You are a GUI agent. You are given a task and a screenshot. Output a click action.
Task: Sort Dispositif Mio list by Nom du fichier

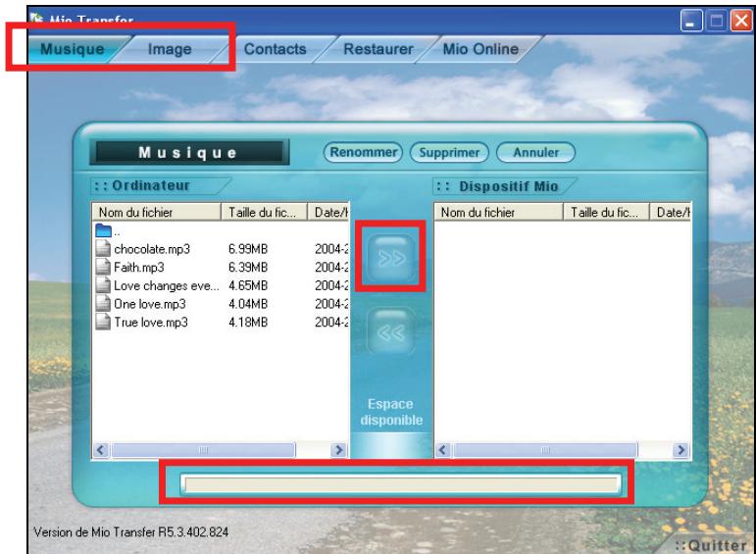coord(498,212)
